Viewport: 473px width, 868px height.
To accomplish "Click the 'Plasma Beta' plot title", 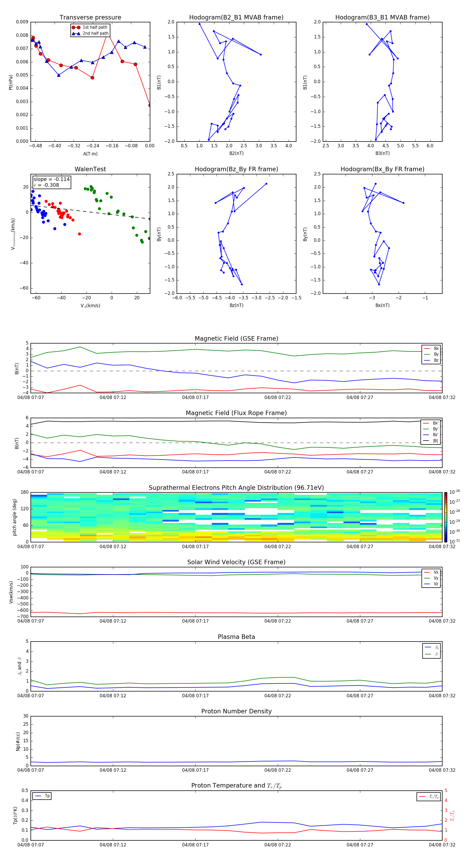I will [x=236, y=637].
